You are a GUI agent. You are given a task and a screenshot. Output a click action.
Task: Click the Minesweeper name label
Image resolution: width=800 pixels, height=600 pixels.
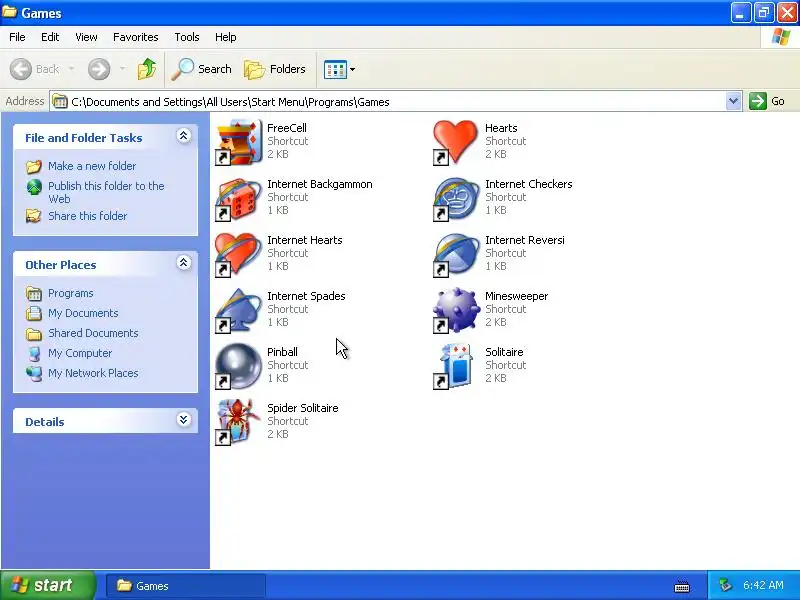(x=516, y=296)
